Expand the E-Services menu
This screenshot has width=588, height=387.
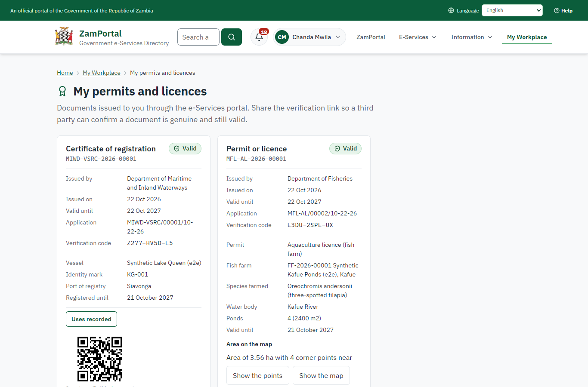pyautogui.click(x=418, y=37)
